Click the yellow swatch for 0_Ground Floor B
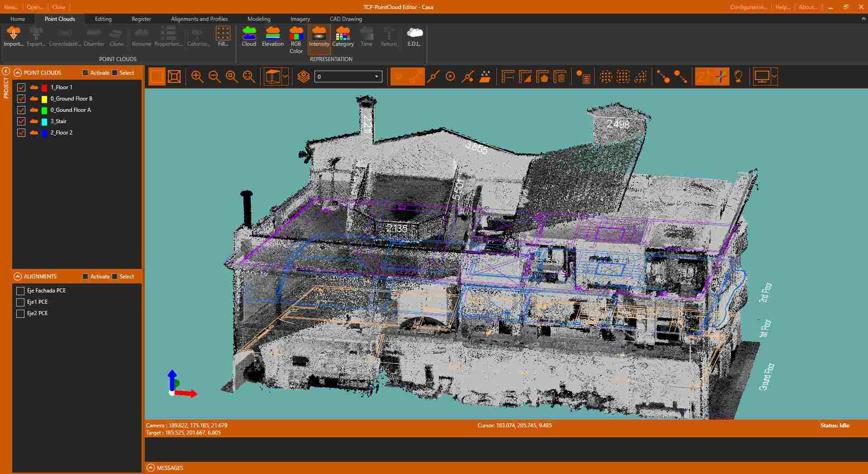This screenshot has height=474, width=868. pyautogui.click(x=44, y=98)
